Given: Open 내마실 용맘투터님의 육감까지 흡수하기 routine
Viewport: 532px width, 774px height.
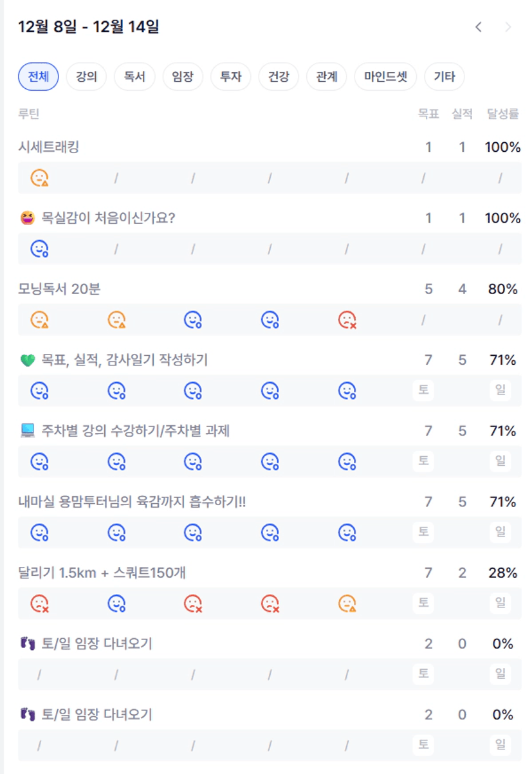Looking at the screenshot, I should (x=132, y=502).
